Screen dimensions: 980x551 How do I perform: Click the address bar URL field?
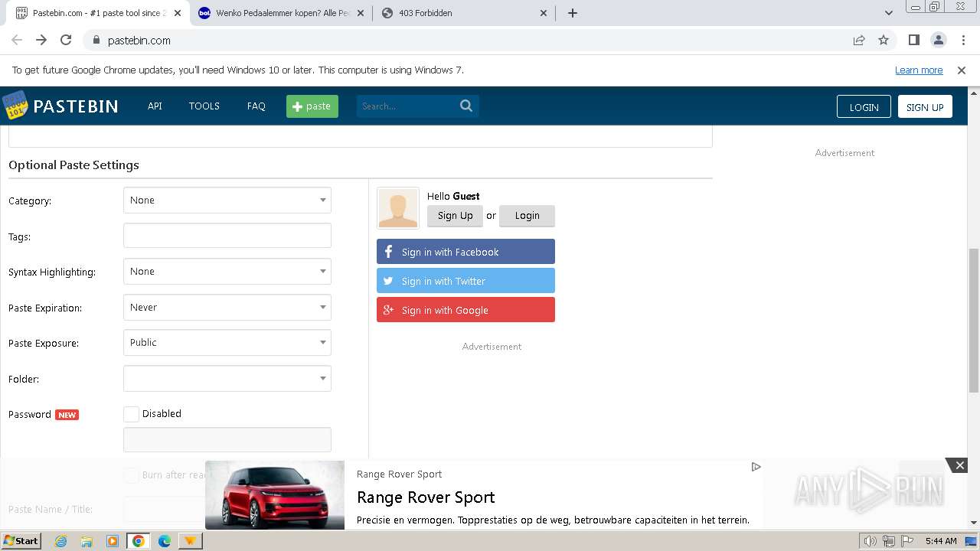[467, 40]
